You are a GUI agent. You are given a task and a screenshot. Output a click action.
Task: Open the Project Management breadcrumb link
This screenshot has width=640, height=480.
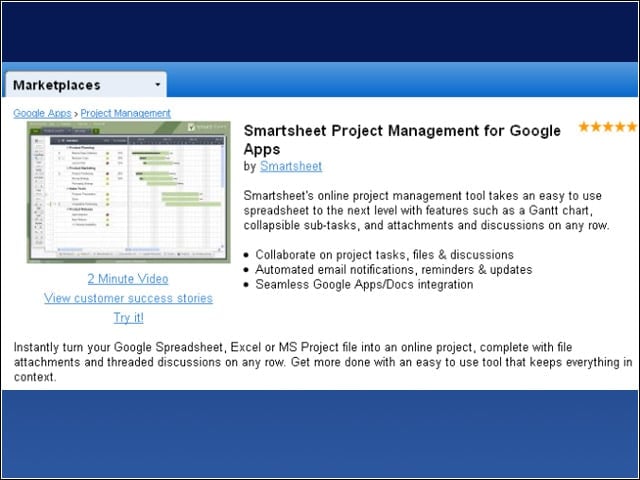[x=125, y=113]
